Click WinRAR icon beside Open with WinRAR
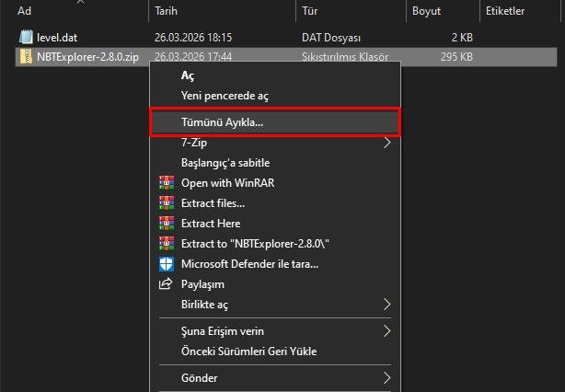 (166, 182)
